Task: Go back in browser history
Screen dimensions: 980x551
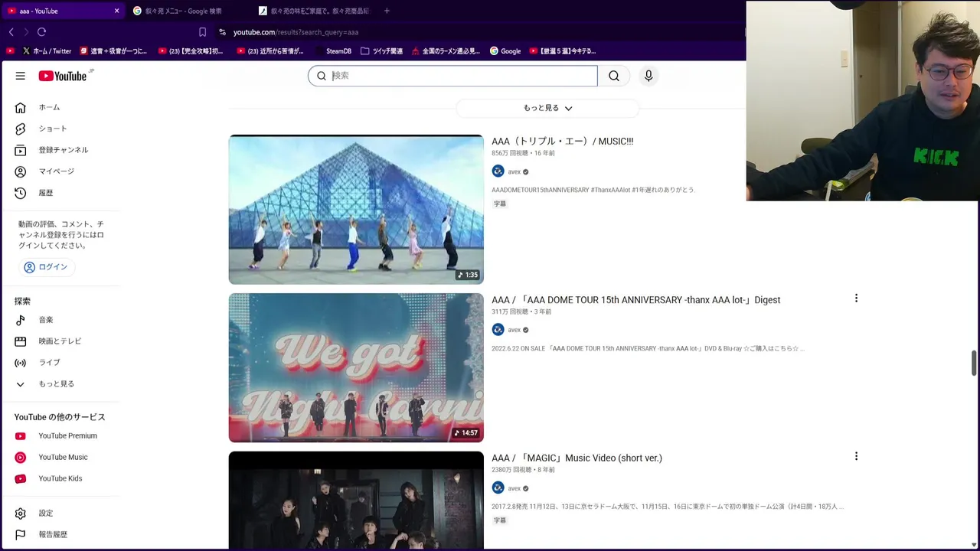Action: tap(11, 32)
